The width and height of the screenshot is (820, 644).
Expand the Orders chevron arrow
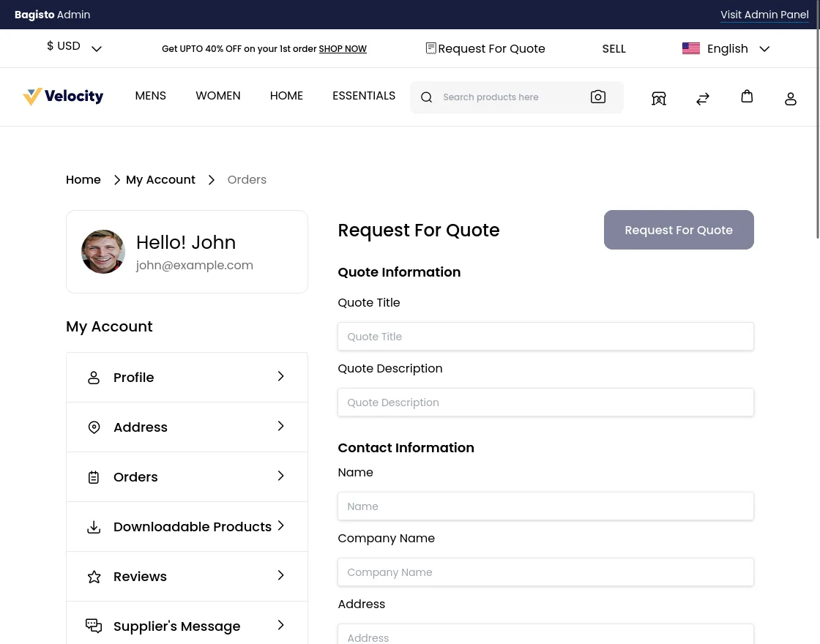[280, 476]
